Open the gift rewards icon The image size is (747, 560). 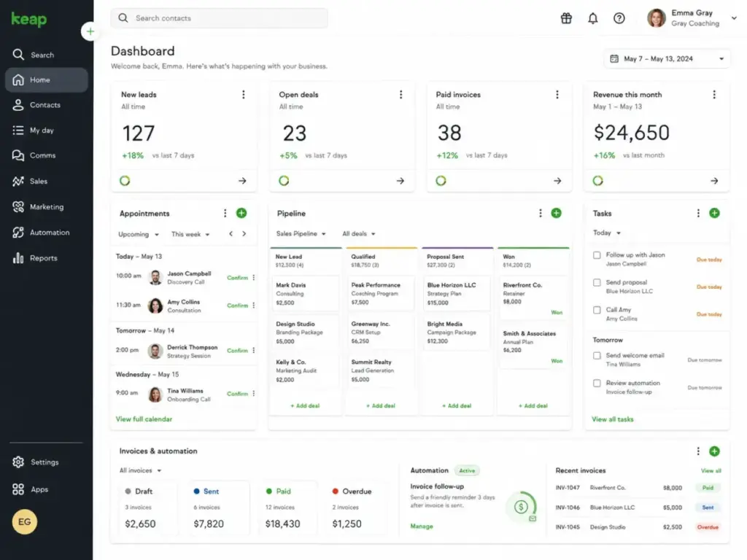tap(566, 18)
